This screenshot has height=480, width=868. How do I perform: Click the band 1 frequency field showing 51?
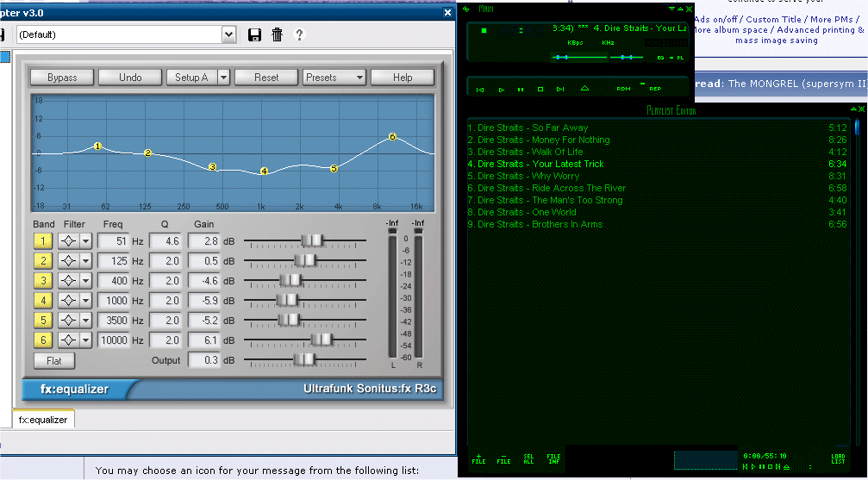pyautogui.click(x=113, y=241)
